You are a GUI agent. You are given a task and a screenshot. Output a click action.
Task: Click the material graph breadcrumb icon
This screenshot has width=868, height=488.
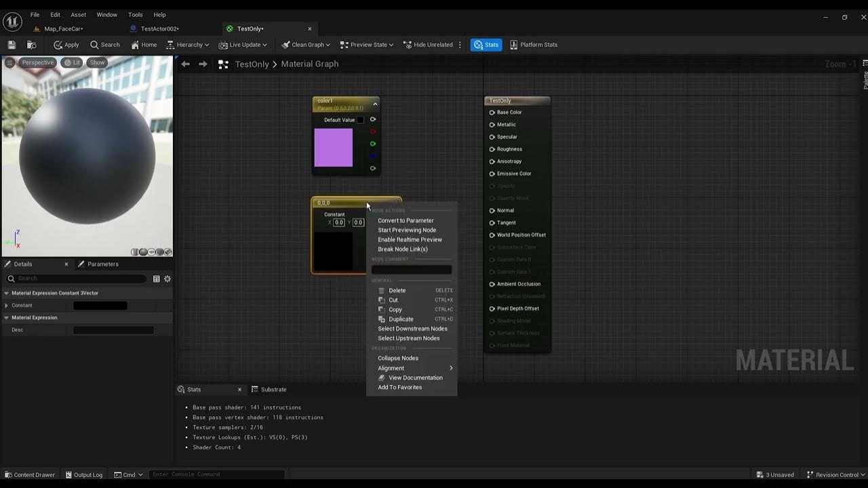coord(223,64)
